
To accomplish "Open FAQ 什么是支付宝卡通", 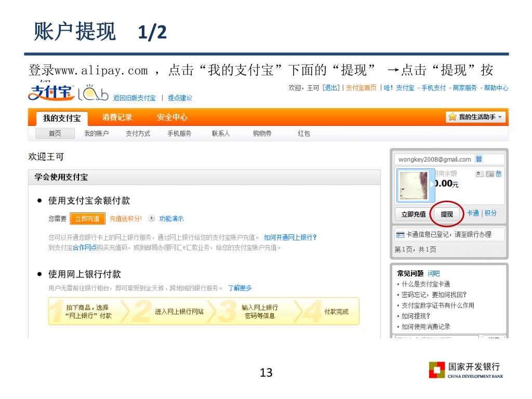I will 426,284.
